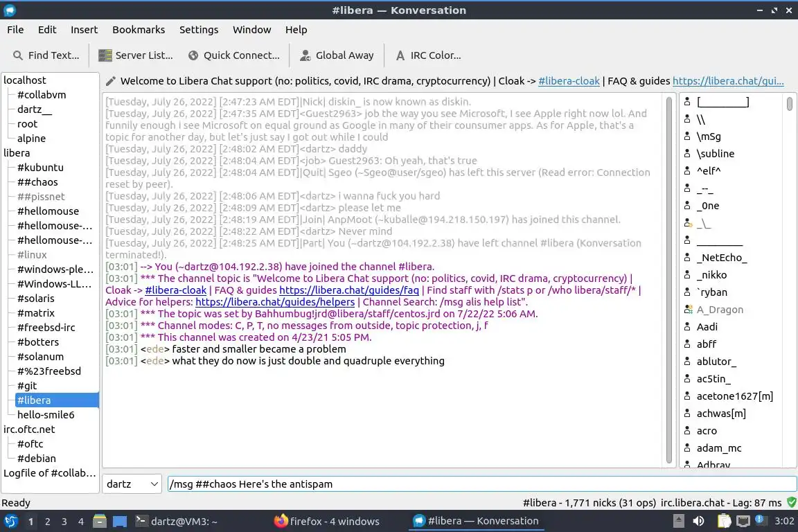
Task: Select _NetEcho_ in nick list
Action: 722,257
